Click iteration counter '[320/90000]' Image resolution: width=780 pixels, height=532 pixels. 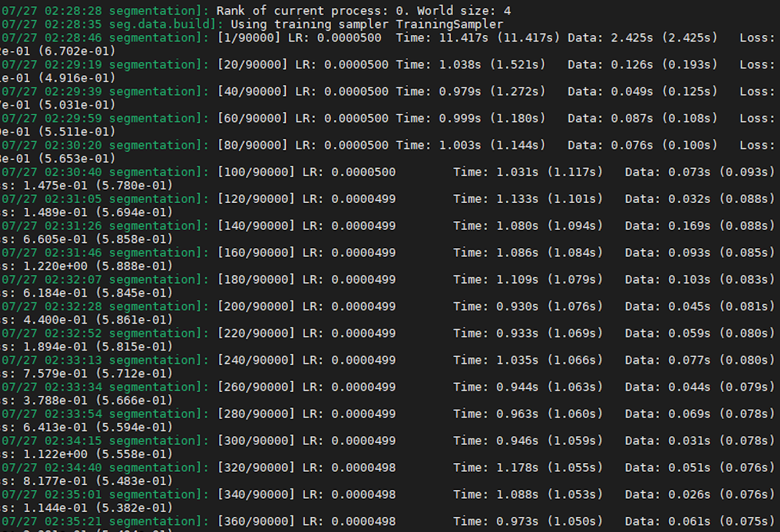click(256, 468)
